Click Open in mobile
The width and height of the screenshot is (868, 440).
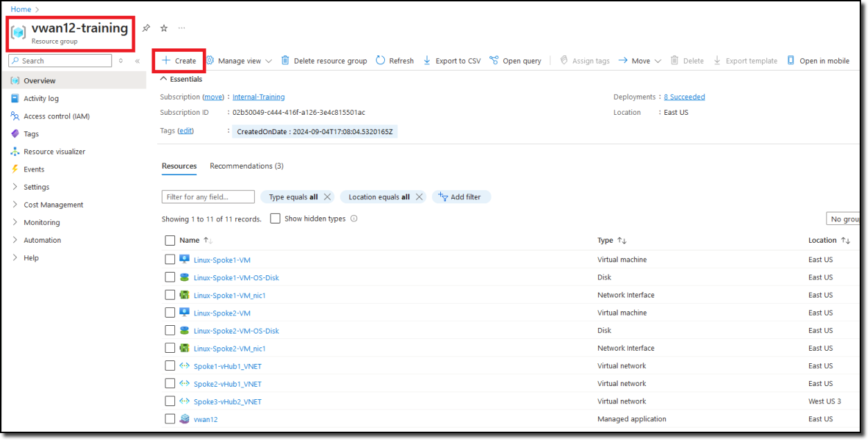pos(818,61)
